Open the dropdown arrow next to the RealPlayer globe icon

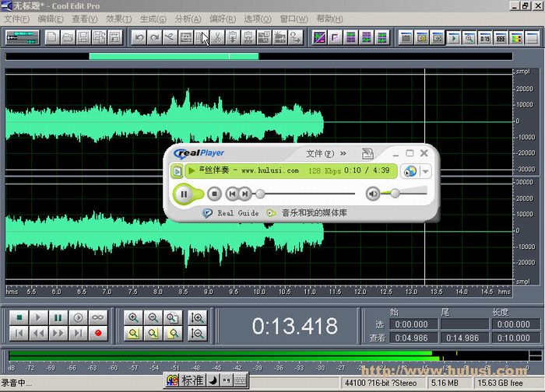point(425,171)
